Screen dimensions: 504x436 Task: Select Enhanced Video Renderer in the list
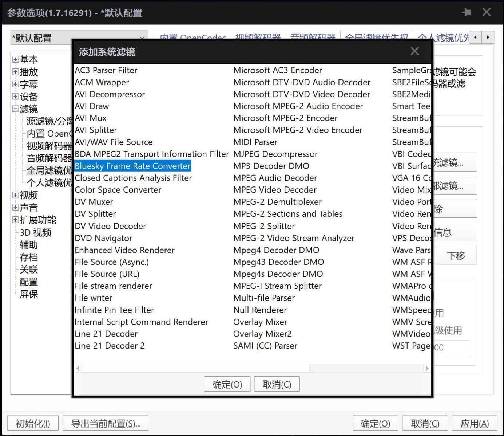[x=124, y=250]
